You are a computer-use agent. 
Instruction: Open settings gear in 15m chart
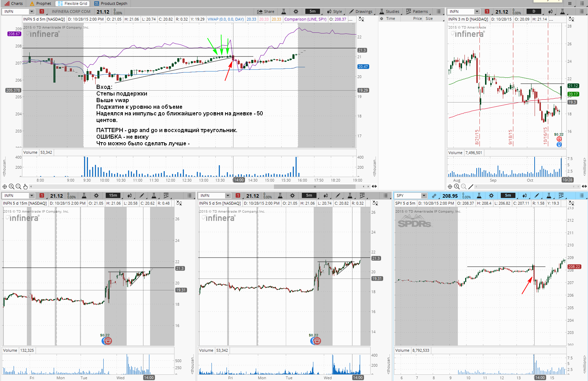[96, 196]
